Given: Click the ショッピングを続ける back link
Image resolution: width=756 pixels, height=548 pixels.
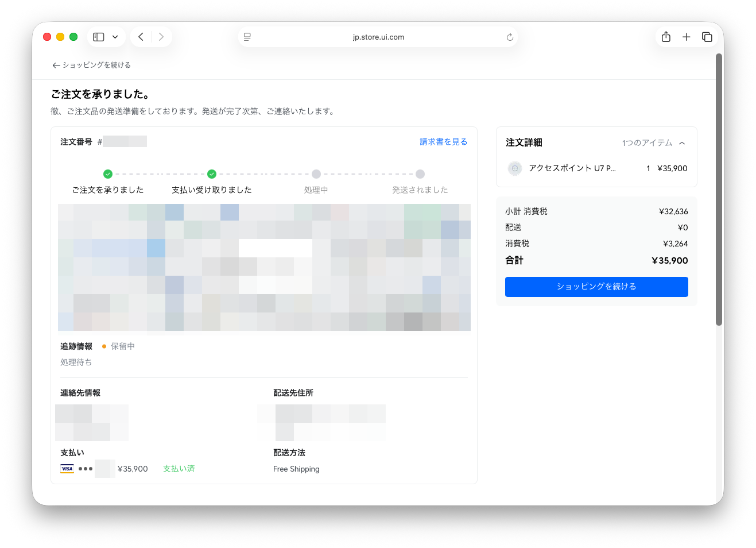Looking at the screenshot, I should [x=92, y=65].
